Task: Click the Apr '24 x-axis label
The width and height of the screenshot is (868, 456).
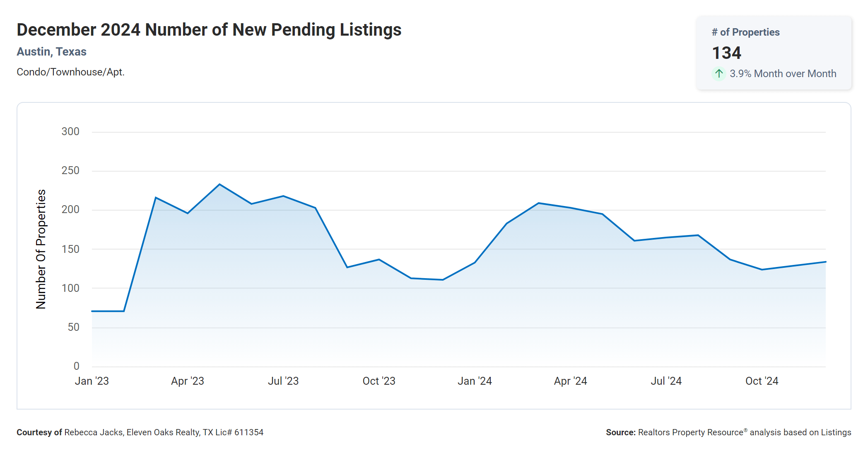Action: click(570, 381)
